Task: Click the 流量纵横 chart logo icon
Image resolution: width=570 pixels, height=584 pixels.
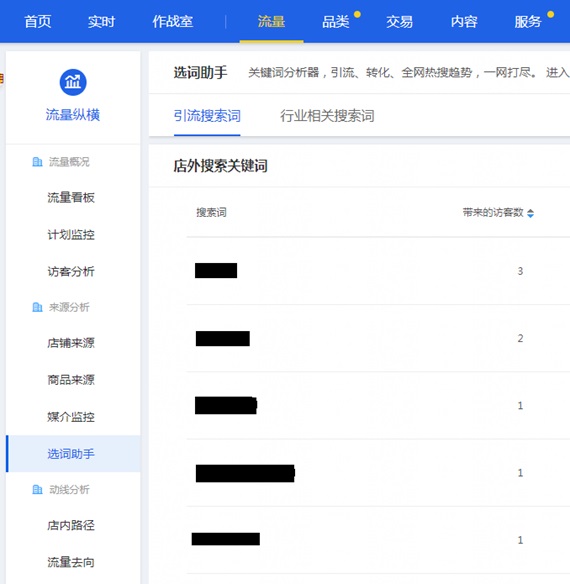Action: (x=73, y=82)
